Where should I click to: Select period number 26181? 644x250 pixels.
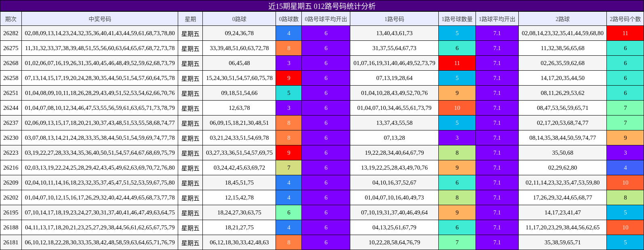(11, 242)
